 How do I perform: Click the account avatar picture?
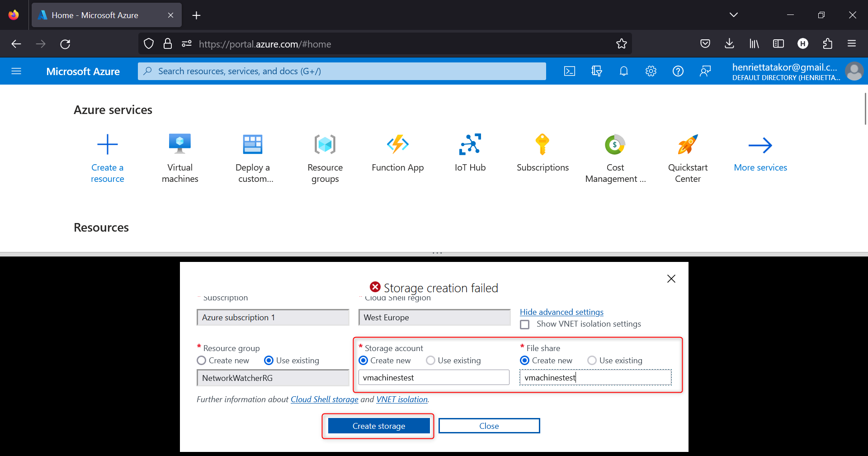tap(854, 71)
